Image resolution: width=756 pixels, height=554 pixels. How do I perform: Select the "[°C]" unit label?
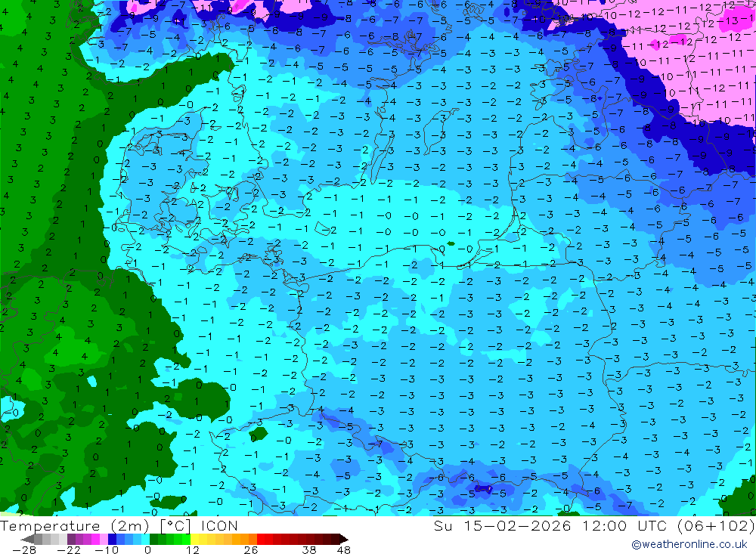pos(175,526)
